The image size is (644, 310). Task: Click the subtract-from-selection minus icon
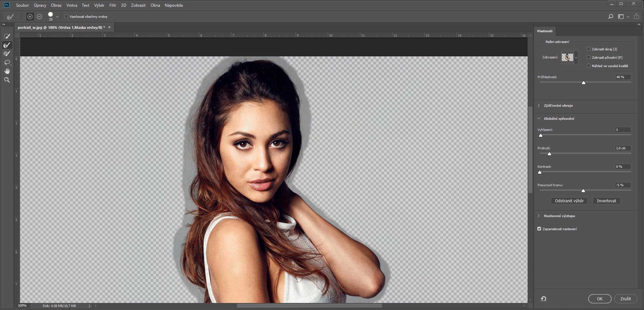pyautogui.click(x=40, y=16)
